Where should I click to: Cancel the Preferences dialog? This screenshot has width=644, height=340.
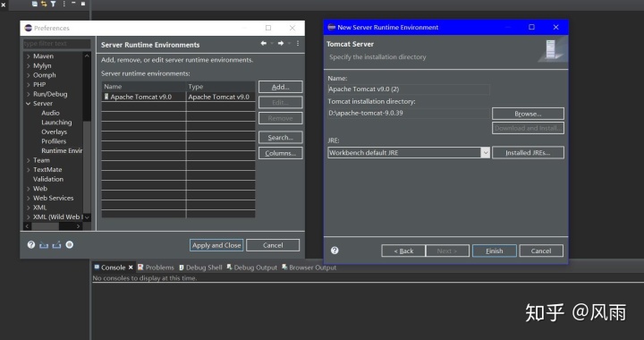pyautogui.click(x=273, y=245)
